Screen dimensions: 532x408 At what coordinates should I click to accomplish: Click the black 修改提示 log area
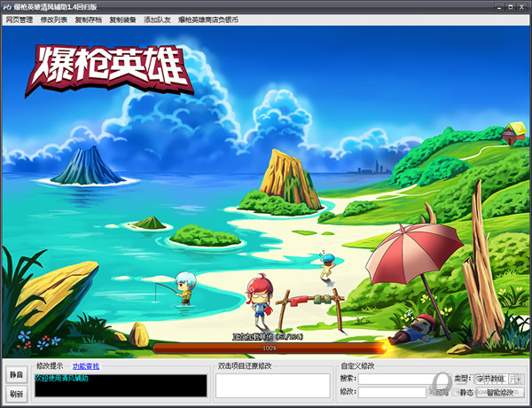pyautogui.click(x=121, y=386)
